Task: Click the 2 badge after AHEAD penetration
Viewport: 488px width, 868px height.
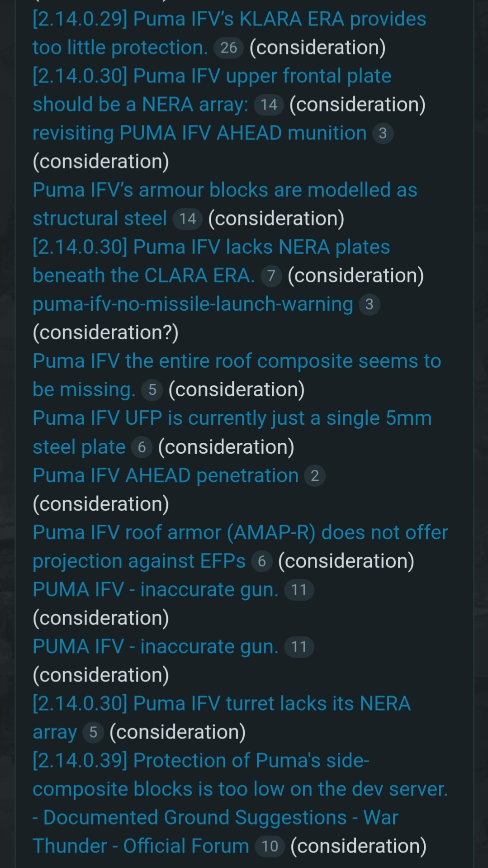Action: [x=315, y=476]
